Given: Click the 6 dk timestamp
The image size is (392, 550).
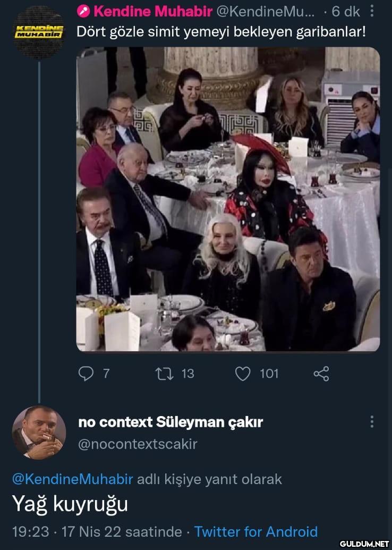Looking at the screenshot, I should pyautogui.click(x=346, y=11).
